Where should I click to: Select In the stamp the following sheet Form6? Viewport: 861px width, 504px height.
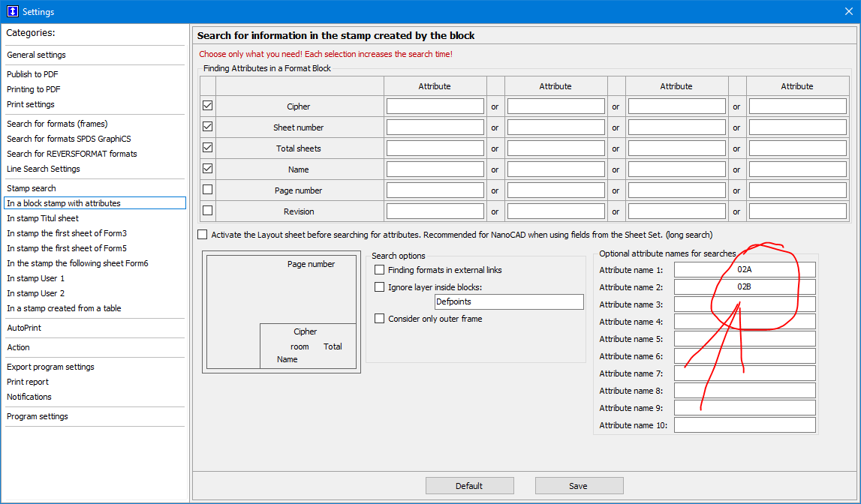[77, 263]
